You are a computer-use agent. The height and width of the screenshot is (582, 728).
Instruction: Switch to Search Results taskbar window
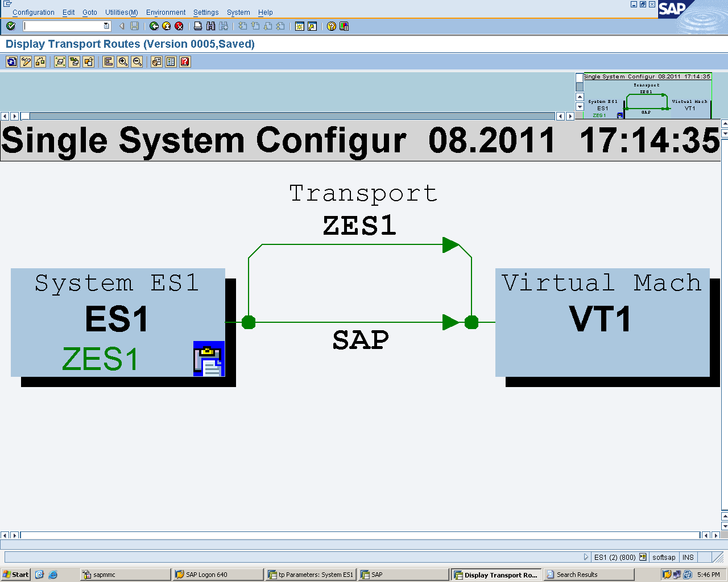click(x=589, y=575)
